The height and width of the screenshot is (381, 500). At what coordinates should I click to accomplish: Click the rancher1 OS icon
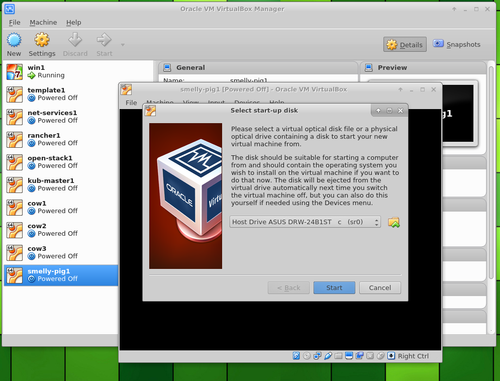click(15, 140)
